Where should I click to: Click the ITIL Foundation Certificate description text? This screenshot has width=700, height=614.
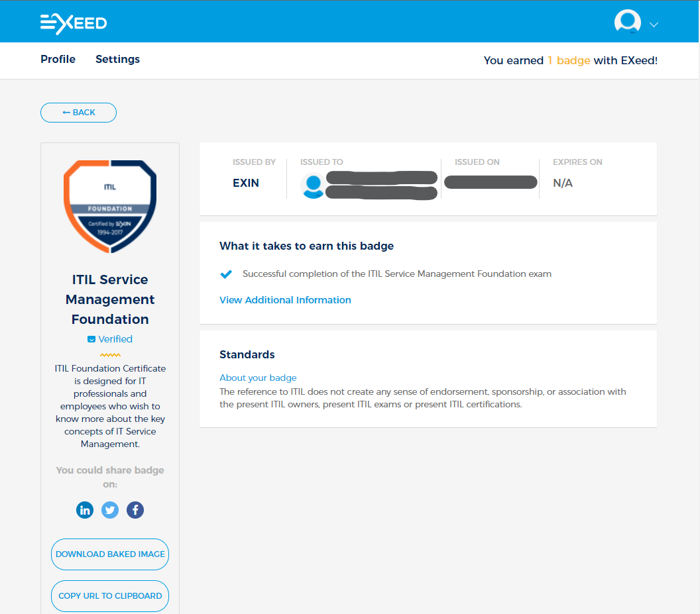[x=110, y=406]
